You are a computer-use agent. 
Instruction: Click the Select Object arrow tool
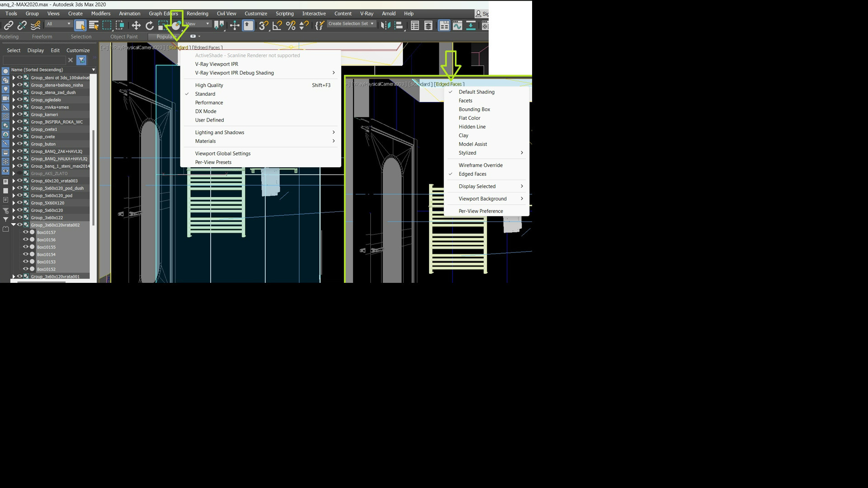pos(80,26)
